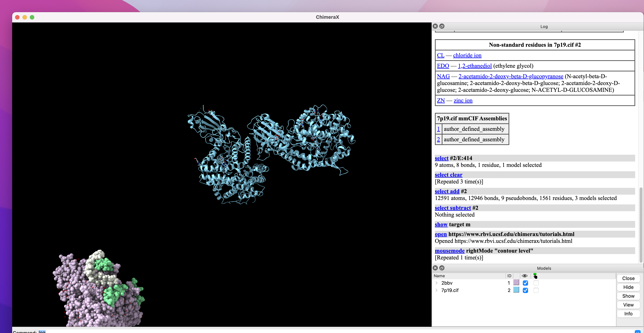The image size is (644, 333).
Task: Click the ID column header in Models
Action: pyautogui.click(x=509, y=276)
